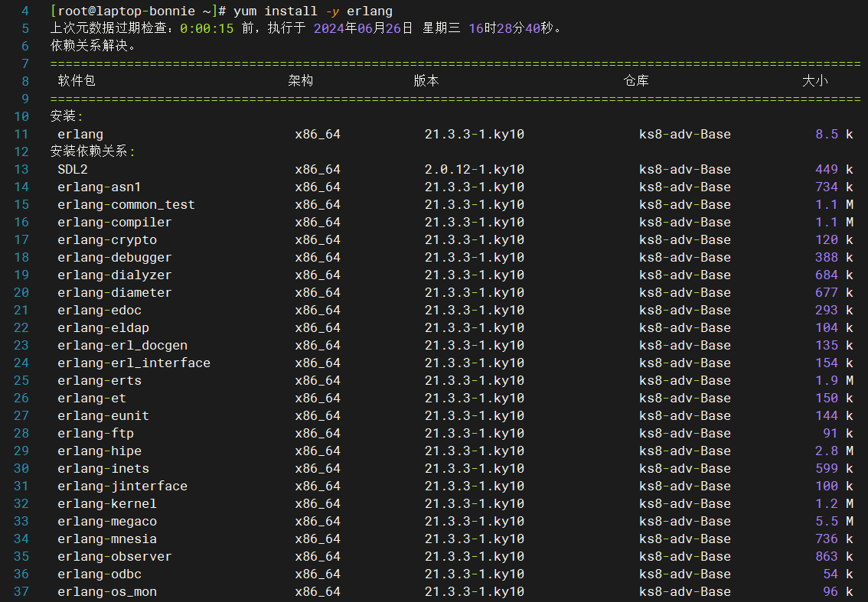Click the 架构 column header
Viewport: 868px width, 602px height.
pos(301,81)
